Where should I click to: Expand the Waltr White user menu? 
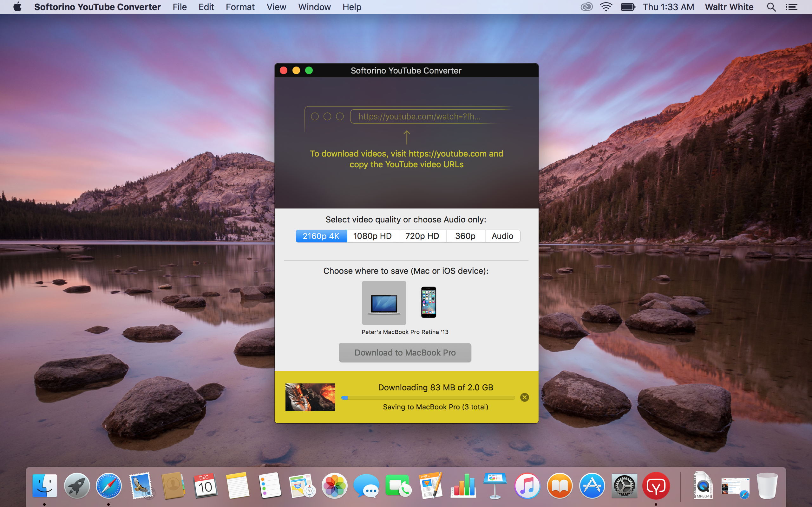point(729,7)
